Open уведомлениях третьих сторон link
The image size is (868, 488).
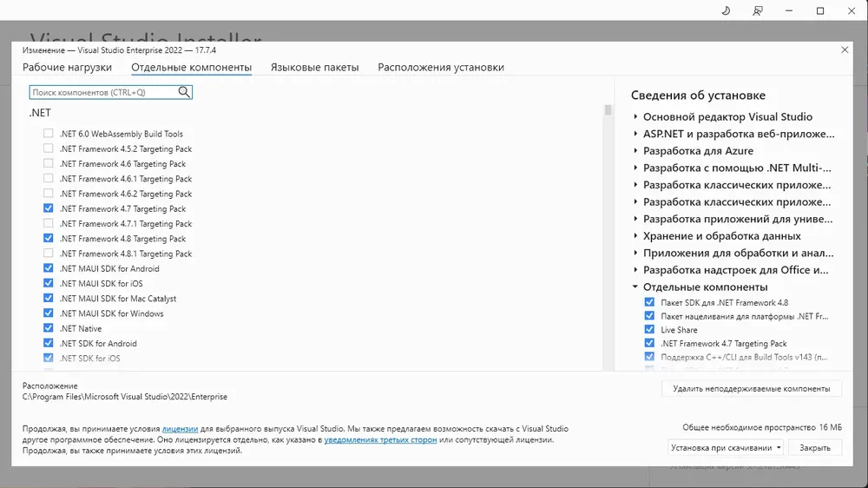coord(380,440)
